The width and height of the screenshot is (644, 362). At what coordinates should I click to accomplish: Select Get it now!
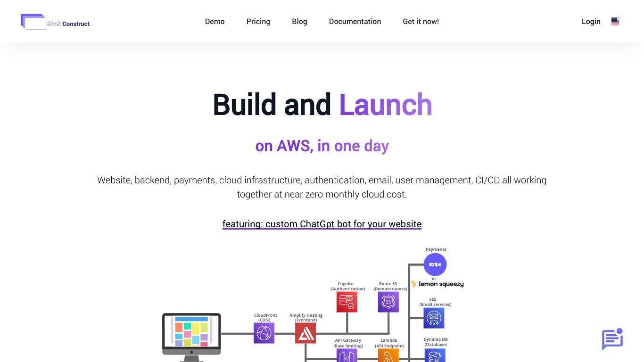(421, 22)
